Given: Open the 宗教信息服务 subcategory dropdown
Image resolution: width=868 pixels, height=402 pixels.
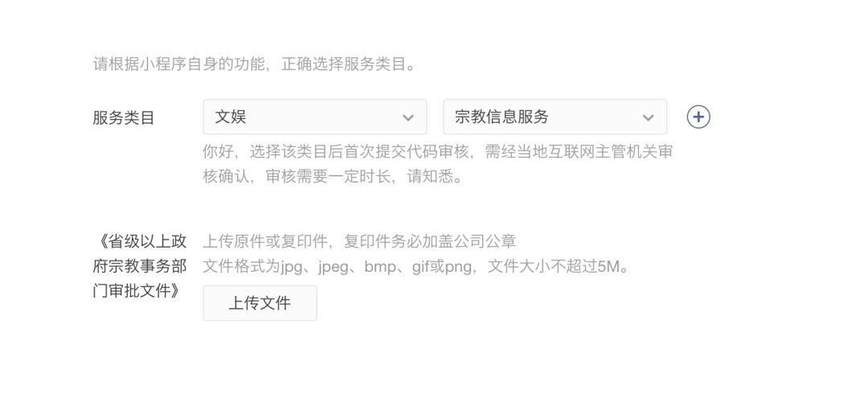Looking at the screenshot, I should click(555, 117).
